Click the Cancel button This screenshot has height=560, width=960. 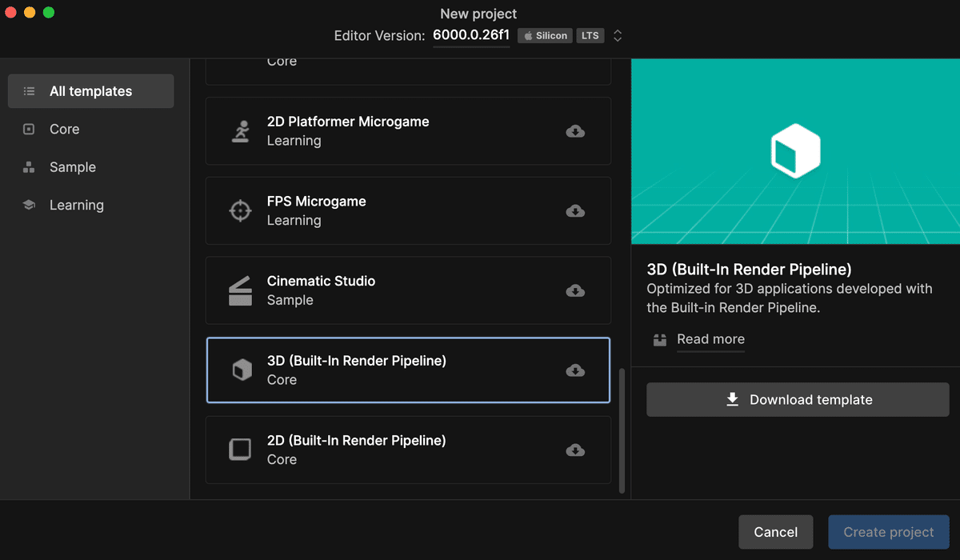(776, 532)
